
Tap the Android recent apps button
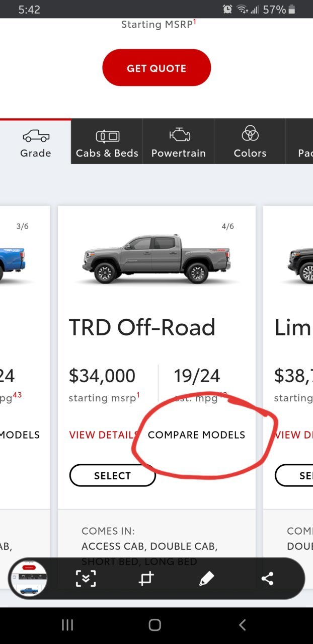[67, 625]
